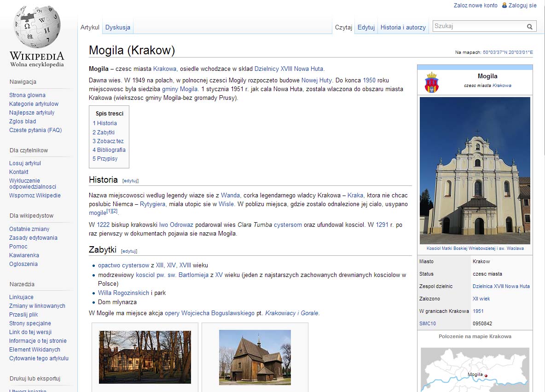
Task: Open Kategorie artykulow in the sidebar
Action: pos(34,104)
